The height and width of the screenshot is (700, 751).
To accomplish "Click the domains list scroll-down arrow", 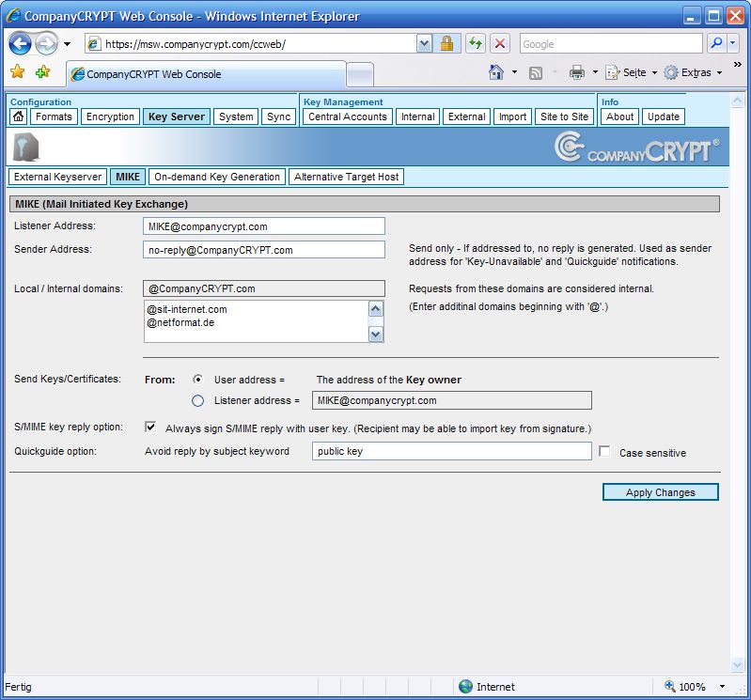I will pyautogui.click(x=376, y=334).
